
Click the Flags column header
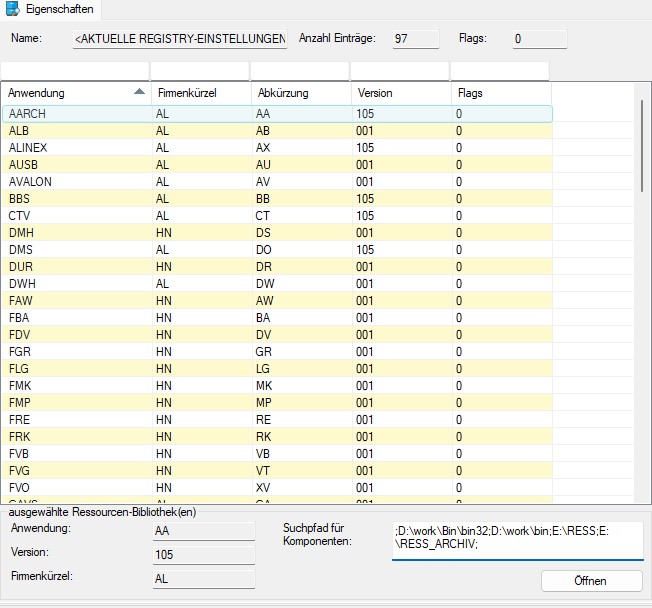click(x=500, y=93)
